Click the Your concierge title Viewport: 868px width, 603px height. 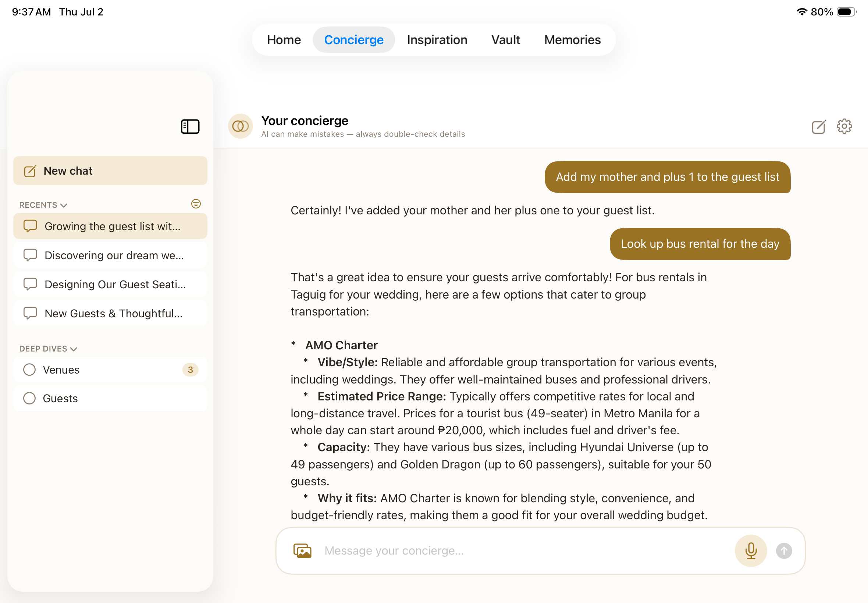[x=305, y=121]
